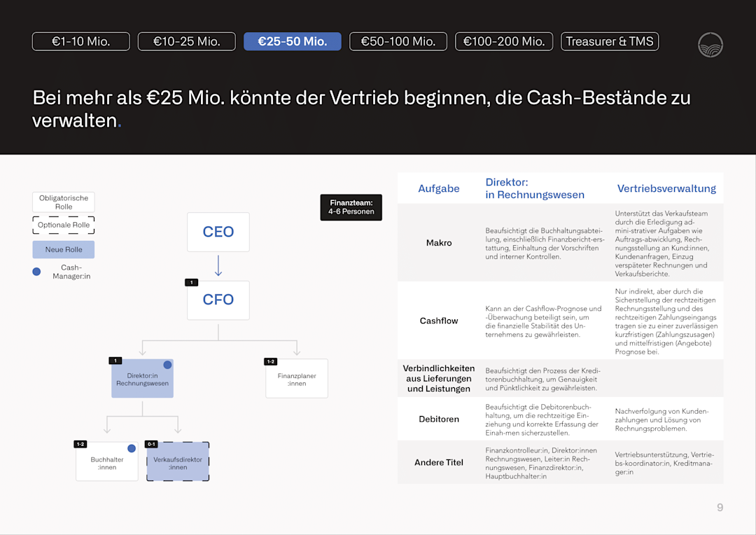756x535 pixels.
Task: Select the dashed Verkaufsdirektor:innen box
Action: tap(178, 461)
